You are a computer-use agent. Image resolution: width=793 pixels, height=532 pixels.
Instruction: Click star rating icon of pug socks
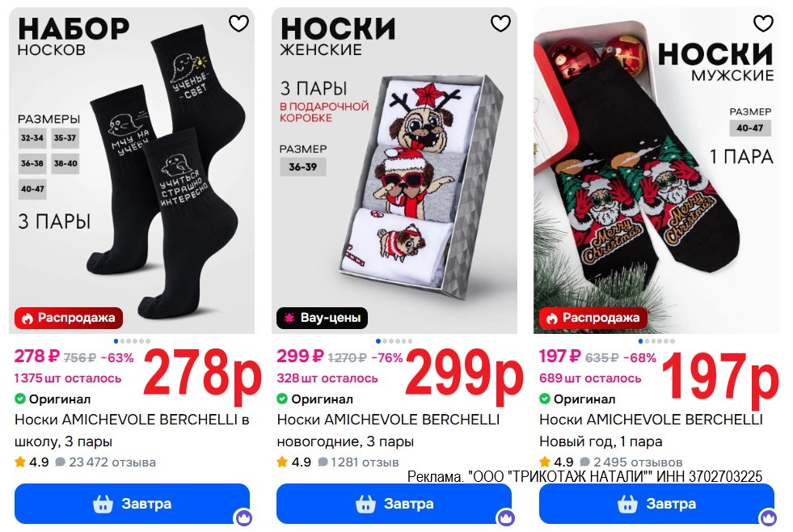282,462
